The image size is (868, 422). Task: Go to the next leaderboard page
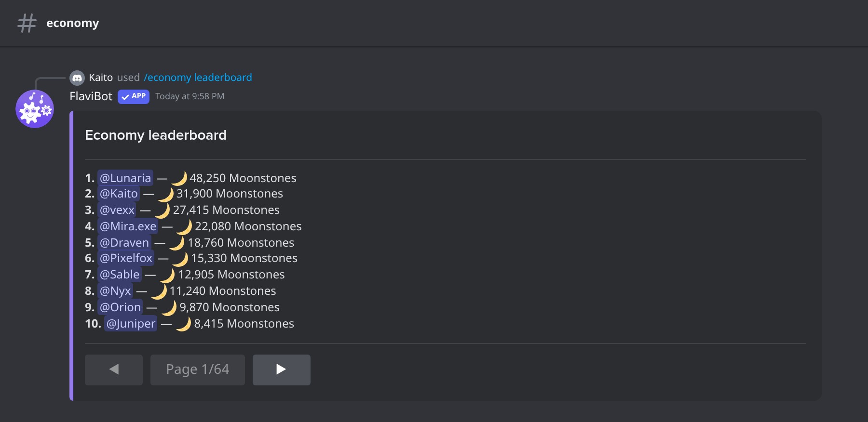pos(282,370)
